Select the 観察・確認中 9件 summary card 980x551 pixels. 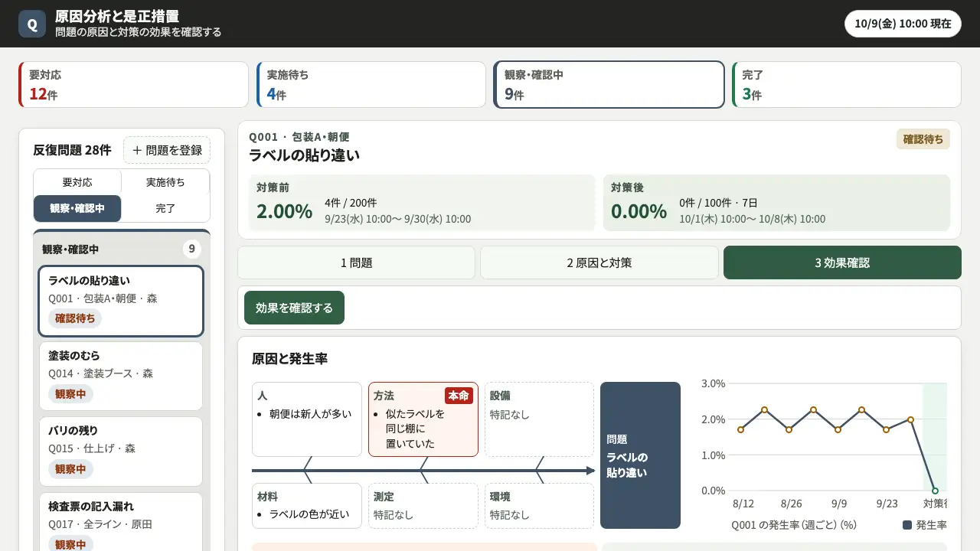(x=609, y=84)
